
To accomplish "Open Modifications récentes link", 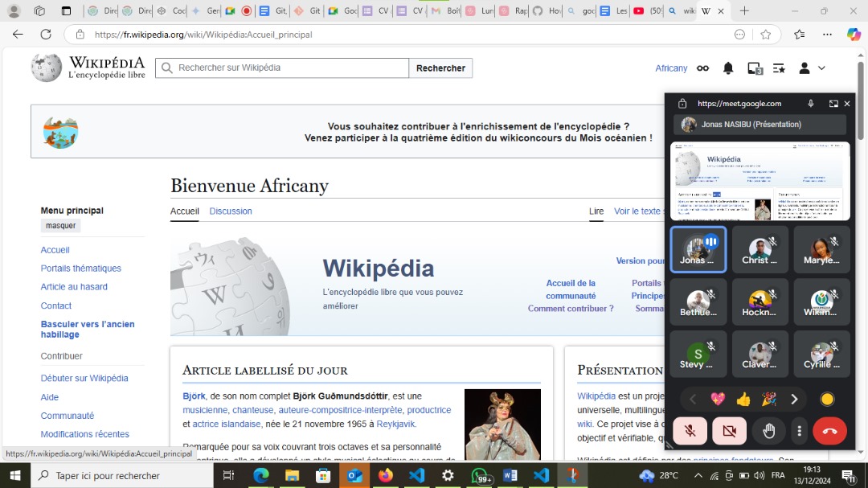I will (x=84, y=434).
